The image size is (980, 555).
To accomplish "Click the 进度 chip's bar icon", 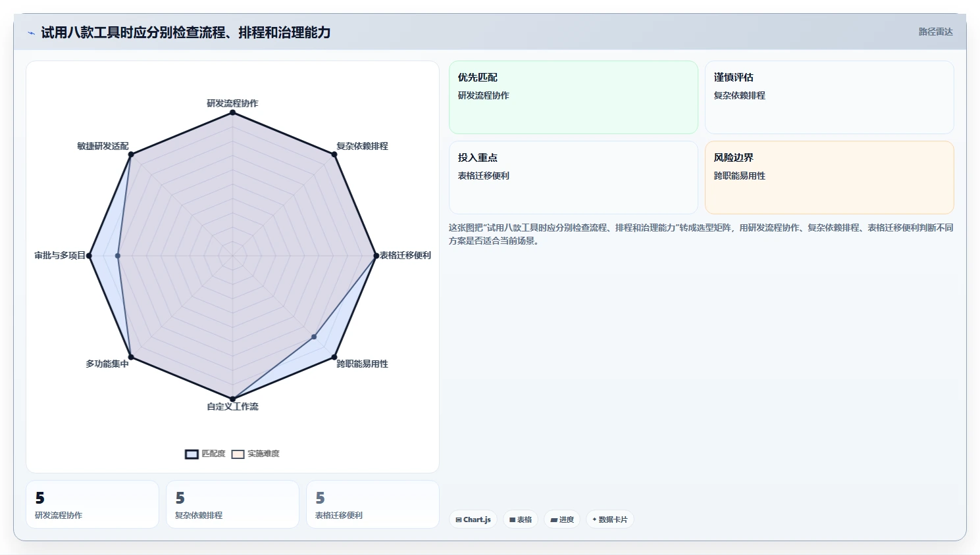I will (554, 519).
